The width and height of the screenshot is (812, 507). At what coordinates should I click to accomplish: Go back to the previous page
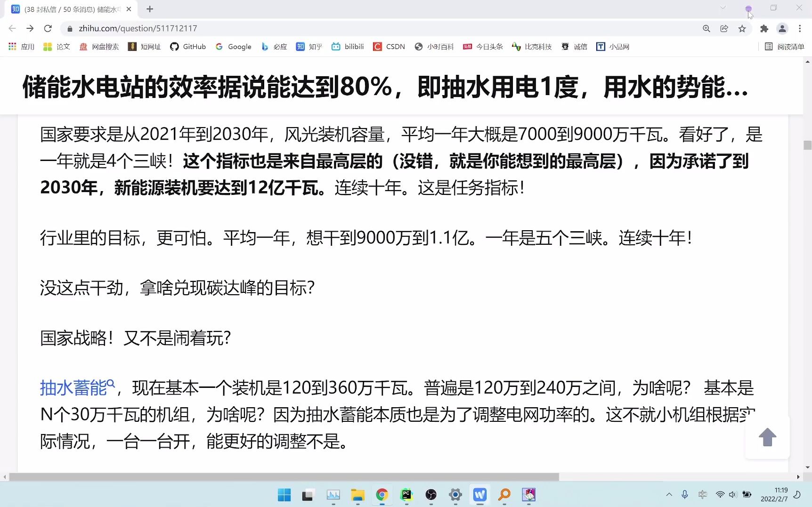pyautogui.click(x=13, y=29)
